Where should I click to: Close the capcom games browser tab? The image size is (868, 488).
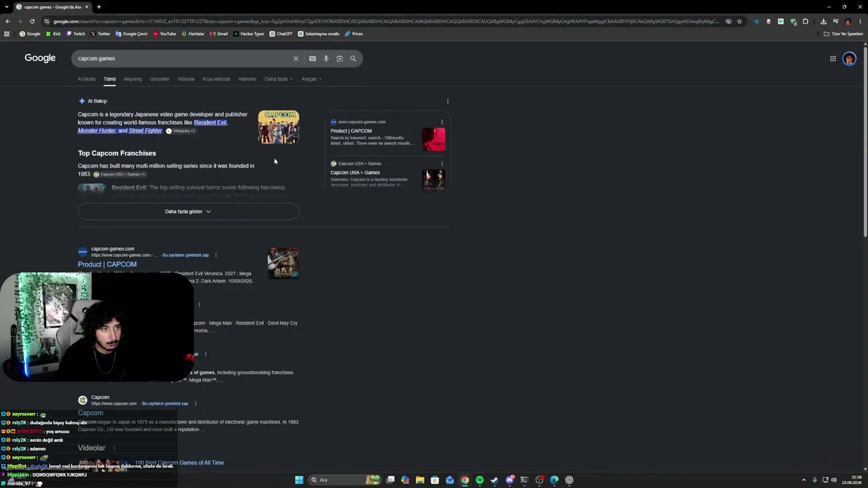[87, 7]
